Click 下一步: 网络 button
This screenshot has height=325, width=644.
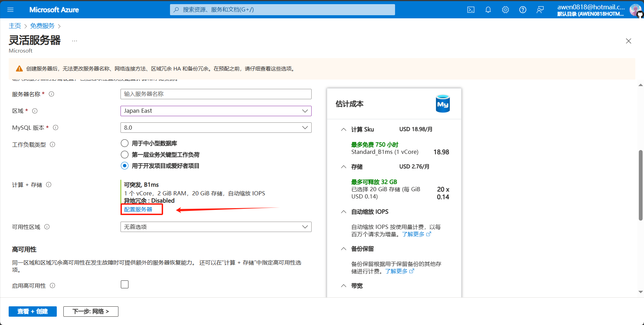point(91,311)
